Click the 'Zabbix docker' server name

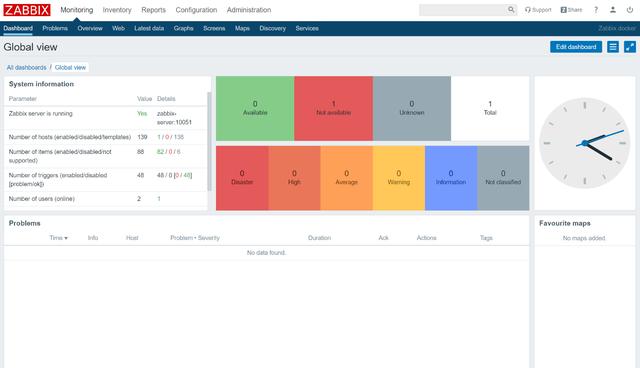[617, 28]
